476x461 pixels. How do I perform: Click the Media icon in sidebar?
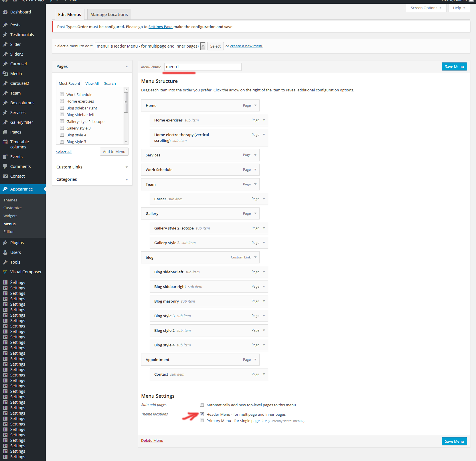click(5, 74)
